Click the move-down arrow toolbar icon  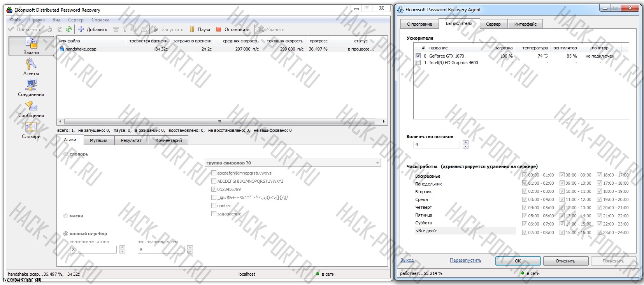(134, 29)
